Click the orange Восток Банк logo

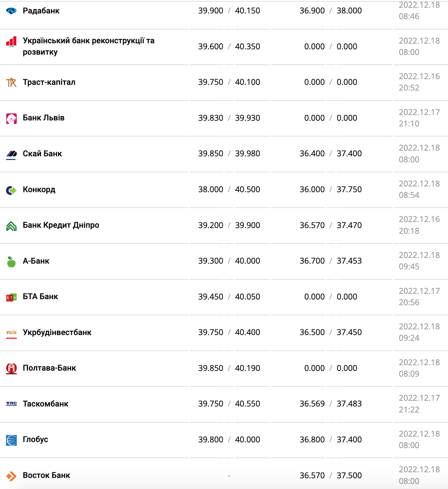point(11,476)
